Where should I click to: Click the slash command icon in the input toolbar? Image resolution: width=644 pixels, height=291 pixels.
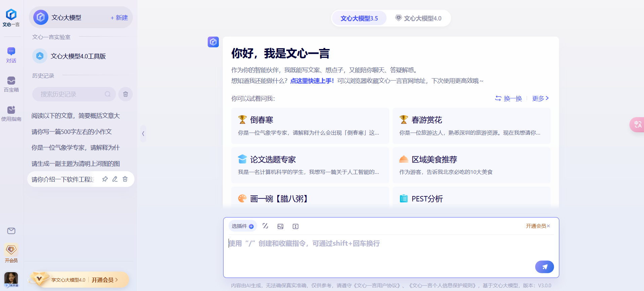pyautogui.click(x=265, y=226)
